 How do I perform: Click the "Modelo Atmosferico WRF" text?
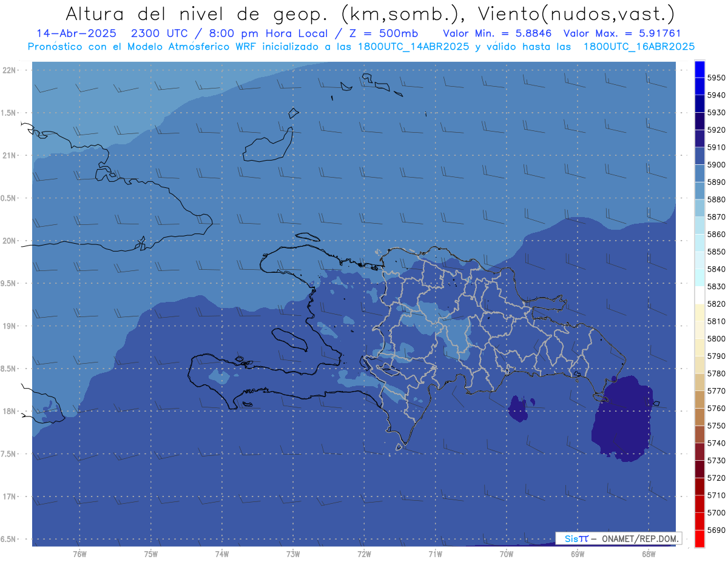tap(190, 46)
